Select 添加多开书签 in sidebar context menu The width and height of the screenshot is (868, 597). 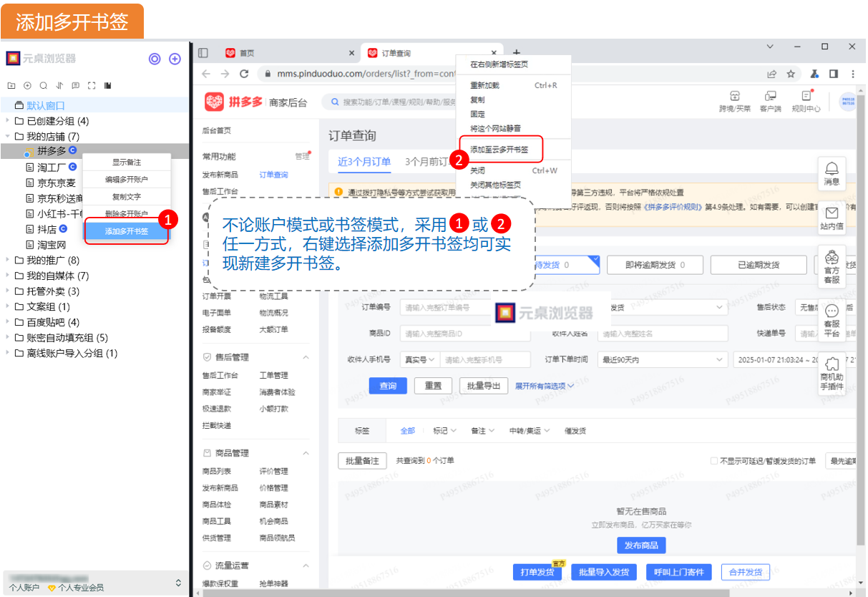point(127,231)
